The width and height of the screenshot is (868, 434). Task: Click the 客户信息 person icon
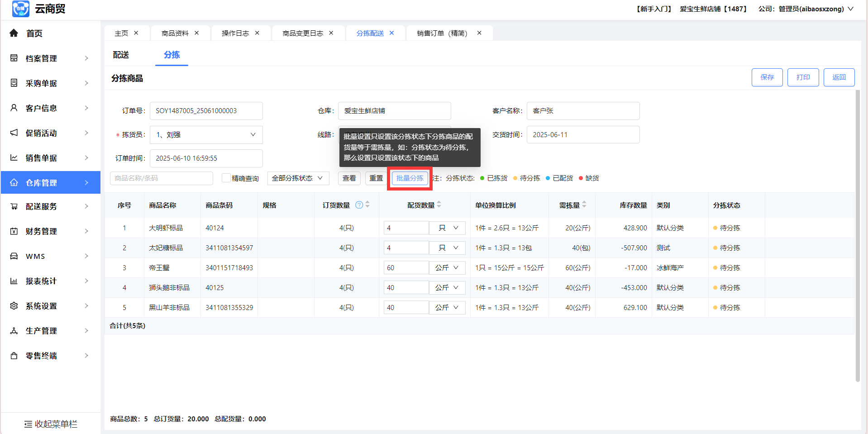[14, 108]
